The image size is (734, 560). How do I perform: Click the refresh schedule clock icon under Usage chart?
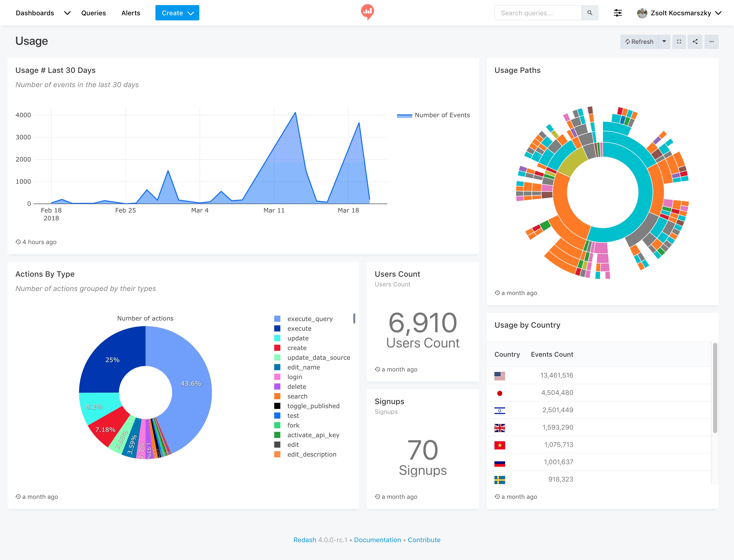coord(18,242)
